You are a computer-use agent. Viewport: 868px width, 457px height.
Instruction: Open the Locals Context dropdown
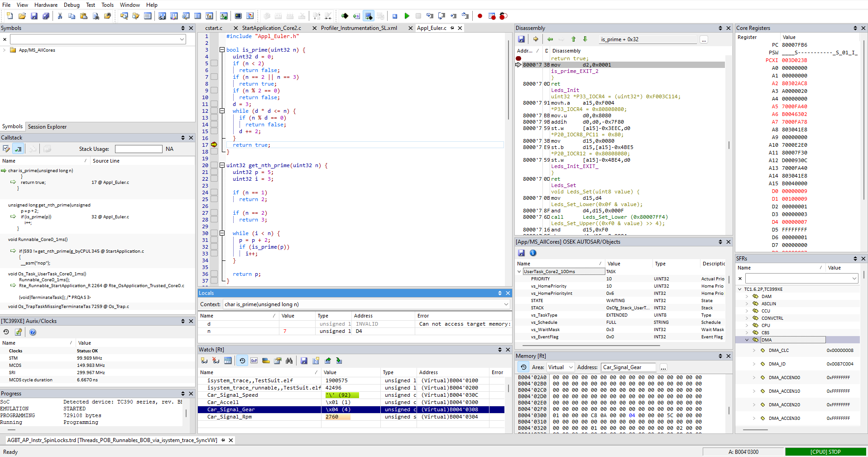click(506, 304)
